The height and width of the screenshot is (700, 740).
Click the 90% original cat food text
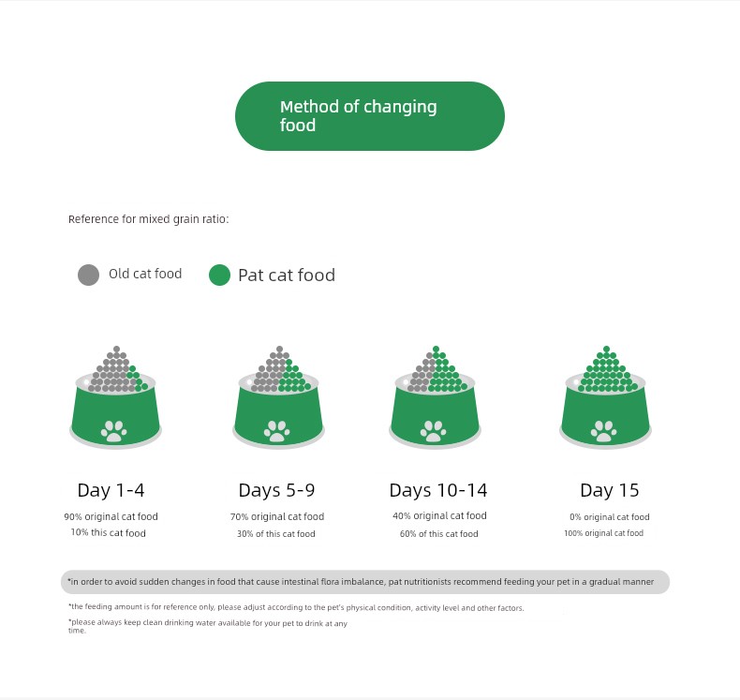click(111, 516)
